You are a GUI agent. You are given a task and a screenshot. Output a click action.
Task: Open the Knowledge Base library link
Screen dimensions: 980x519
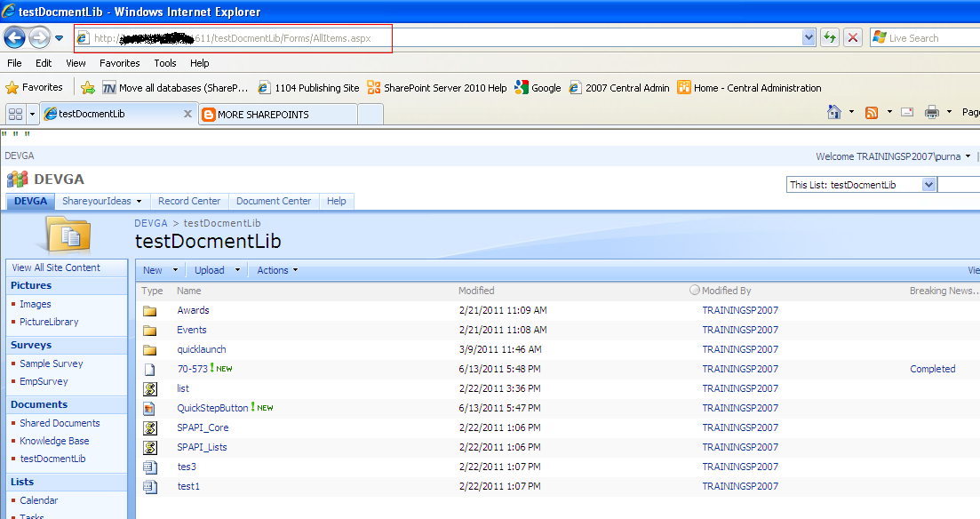pos(54,441)
